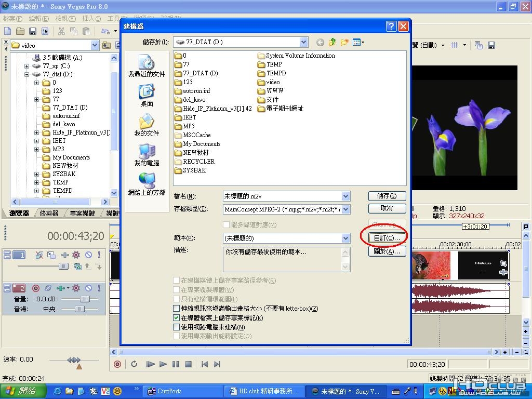Open the Edit (編輯) menu
532x399 pixels.
click(39, 18)
